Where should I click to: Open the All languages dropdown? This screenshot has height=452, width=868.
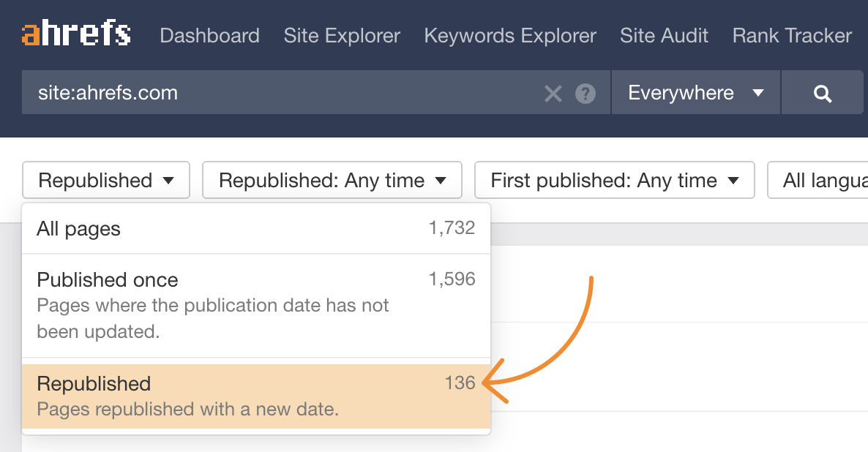coord(827,180)
